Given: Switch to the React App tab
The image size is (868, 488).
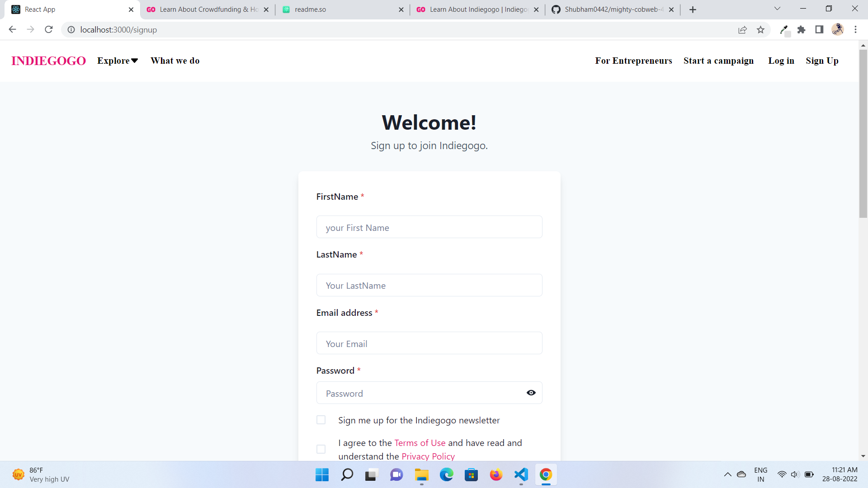Looking at the screenshot, I should click(72, 9).
